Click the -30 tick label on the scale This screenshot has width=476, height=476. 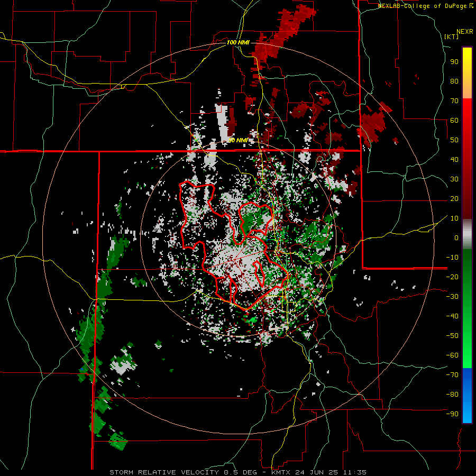click(452, 297)
